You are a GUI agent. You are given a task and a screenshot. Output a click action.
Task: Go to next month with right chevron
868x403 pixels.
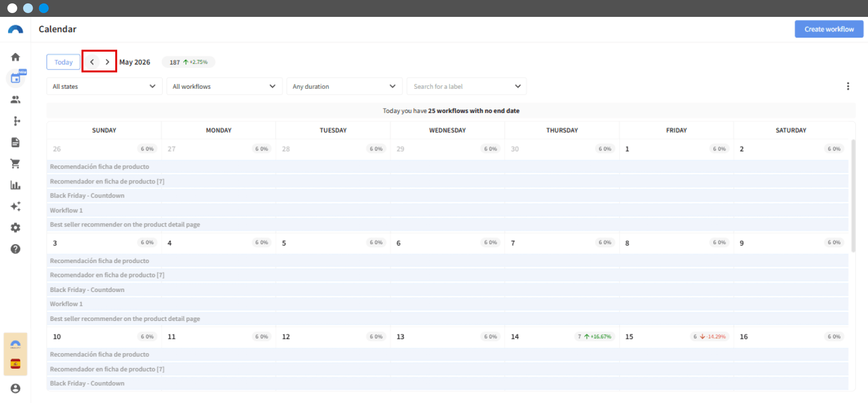click(108, 62)
